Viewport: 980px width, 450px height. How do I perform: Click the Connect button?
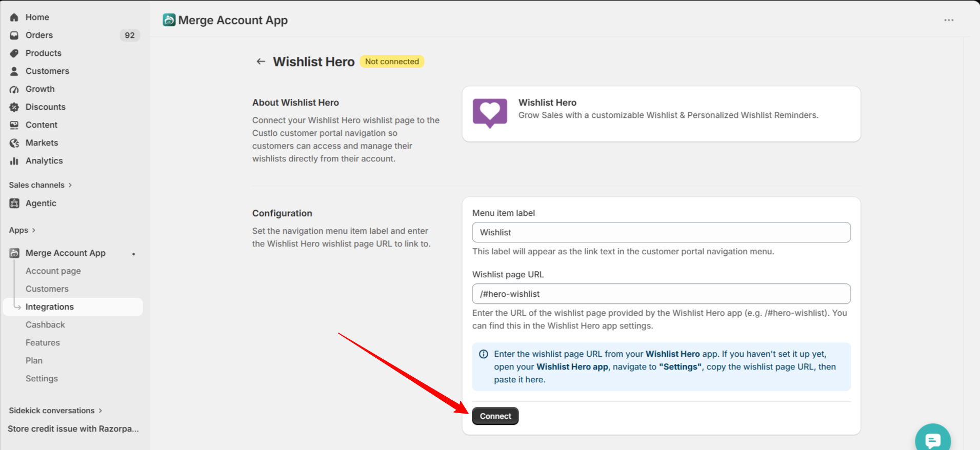[x=495, y=416]
